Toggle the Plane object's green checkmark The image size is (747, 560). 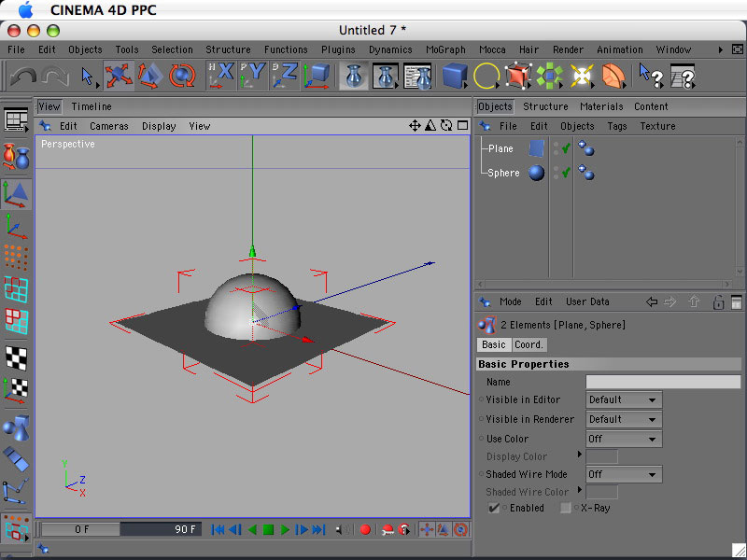tap(566, 148)
